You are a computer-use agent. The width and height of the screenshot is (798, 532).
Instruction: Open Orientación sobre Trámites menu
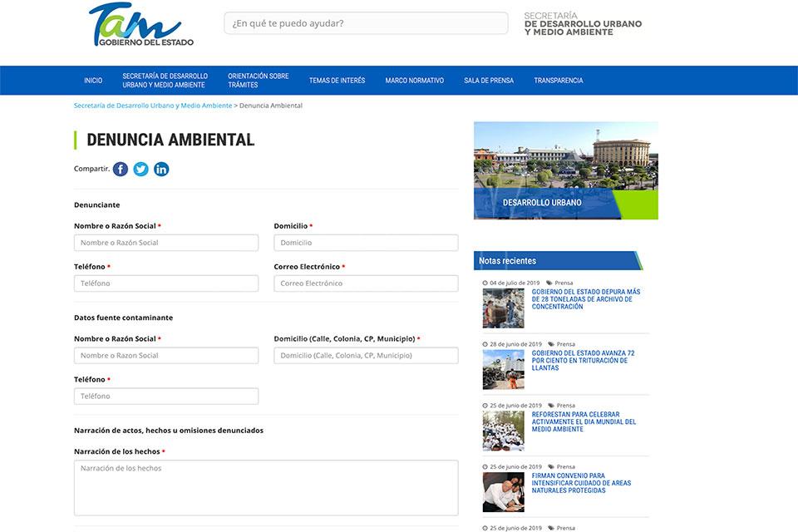click(258, 81)
